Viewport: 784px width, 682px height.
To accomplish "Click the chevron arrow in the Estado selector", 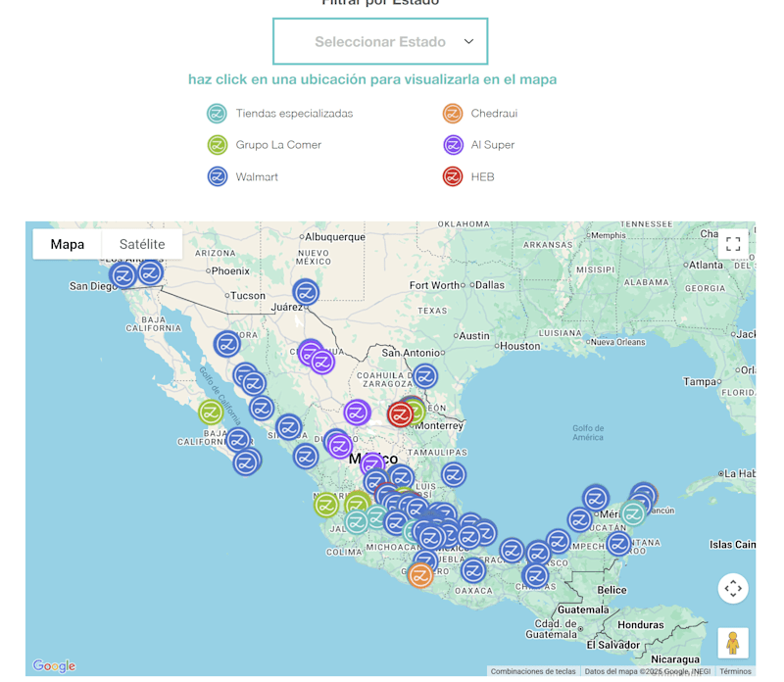I will coord(468,41).
